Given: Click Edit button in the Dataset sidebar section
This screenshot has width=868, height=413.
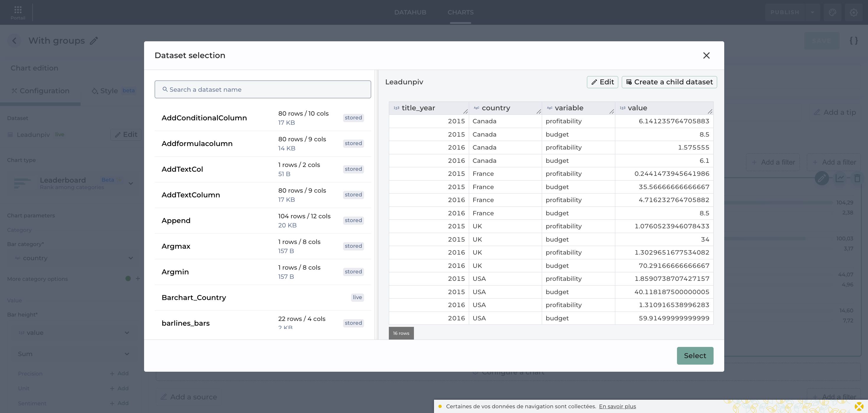Looking at the screenshot, I should pos(126,135).
